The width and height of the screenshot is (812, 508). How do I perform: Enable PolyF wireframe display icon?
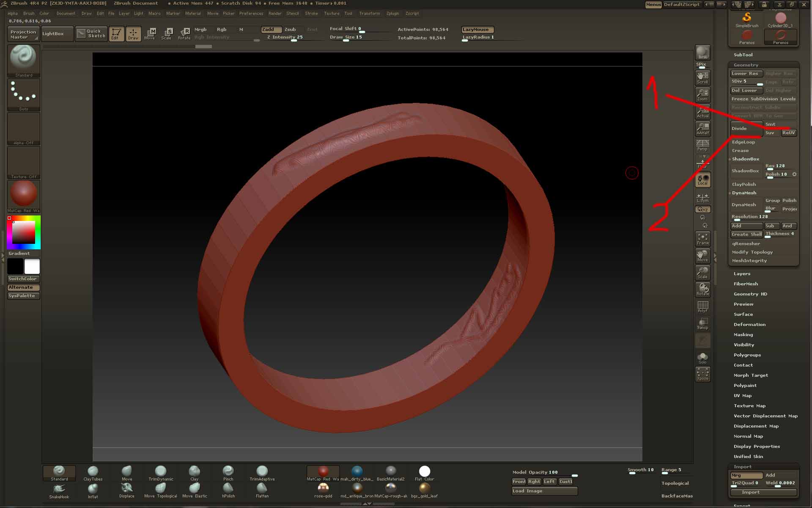click(x=702, y=306)
